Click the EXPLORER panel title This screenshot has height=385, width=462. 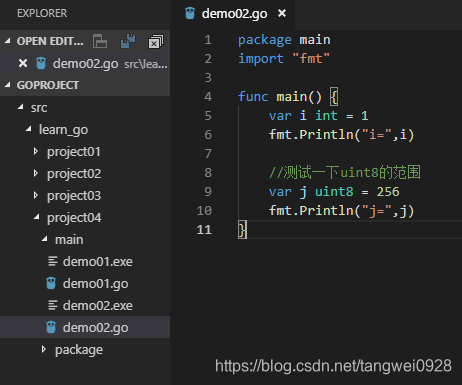pyautogui.click(x=42, y=13)
